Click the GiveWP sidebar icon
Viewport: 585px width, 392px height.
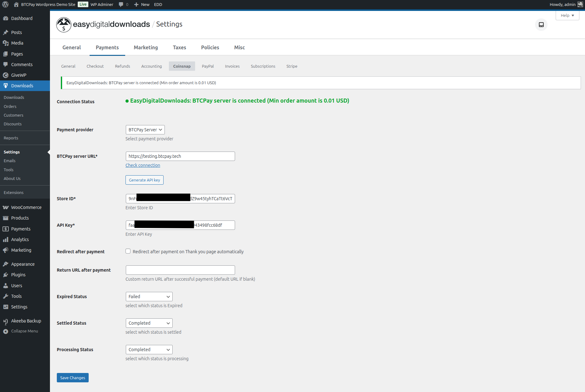[6, 75]
